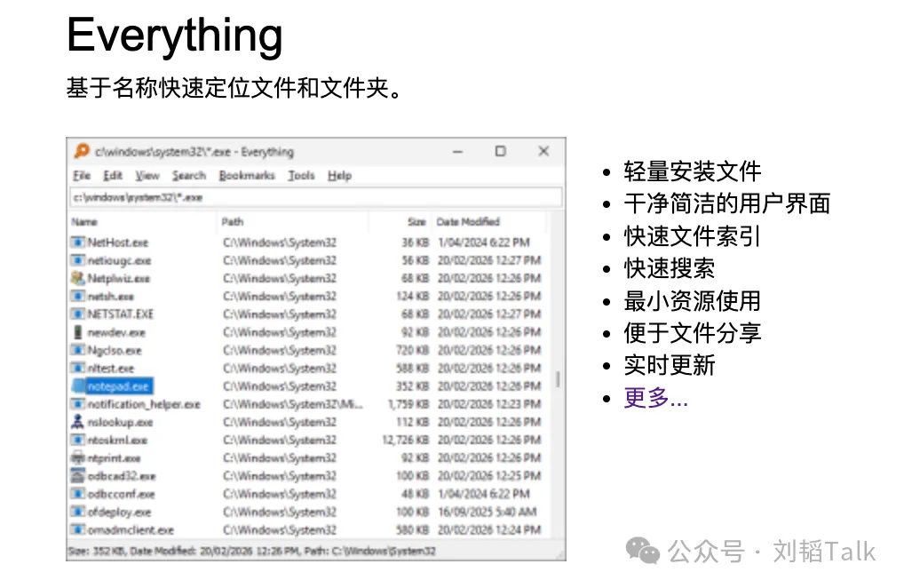Click the 快速文件索引 bullet item
This screenshot has height=588, width=904.
(x=693, y=235)
